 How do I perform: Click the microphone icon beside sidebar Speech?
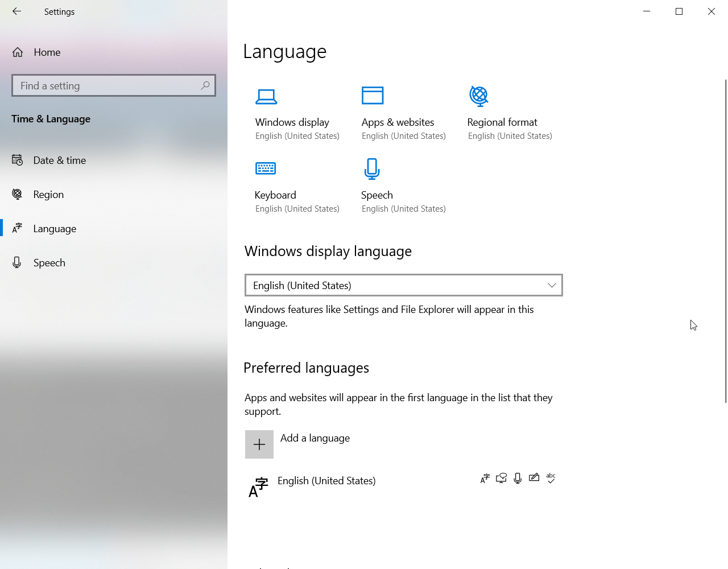(x=17, y=262)
